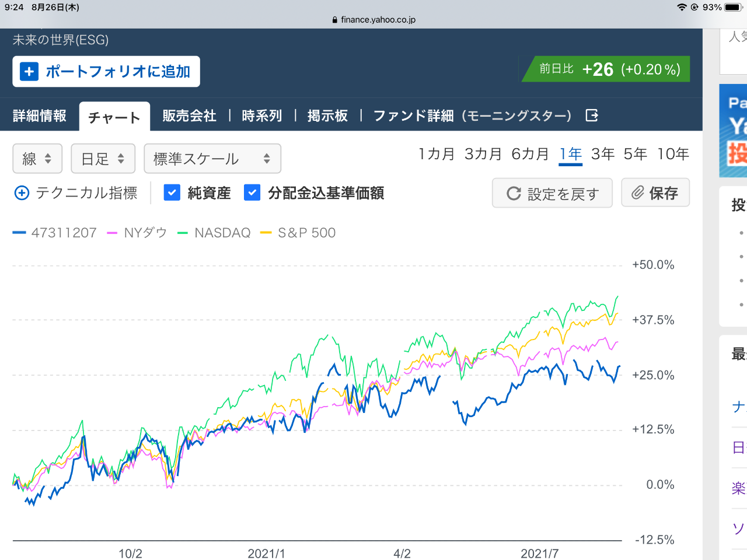The width and height of the screenshot is (747, 560).
Task: Toggle the 分配金込基準価額 checkbox
Action: (252, 192)
